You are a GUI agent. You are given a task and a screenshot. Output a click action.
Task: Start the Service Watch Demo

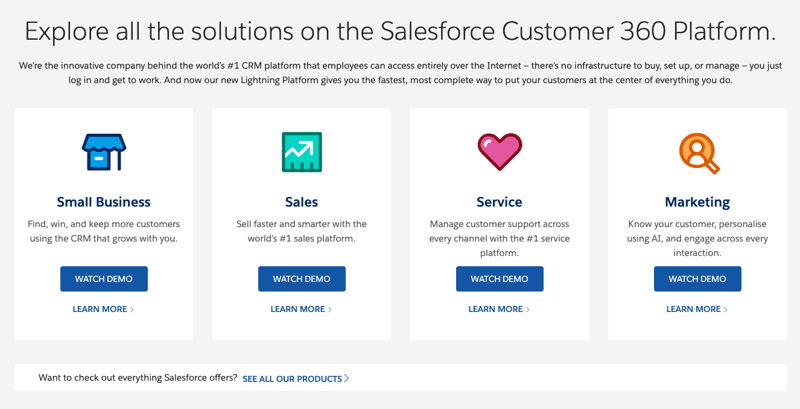(499, 279)
